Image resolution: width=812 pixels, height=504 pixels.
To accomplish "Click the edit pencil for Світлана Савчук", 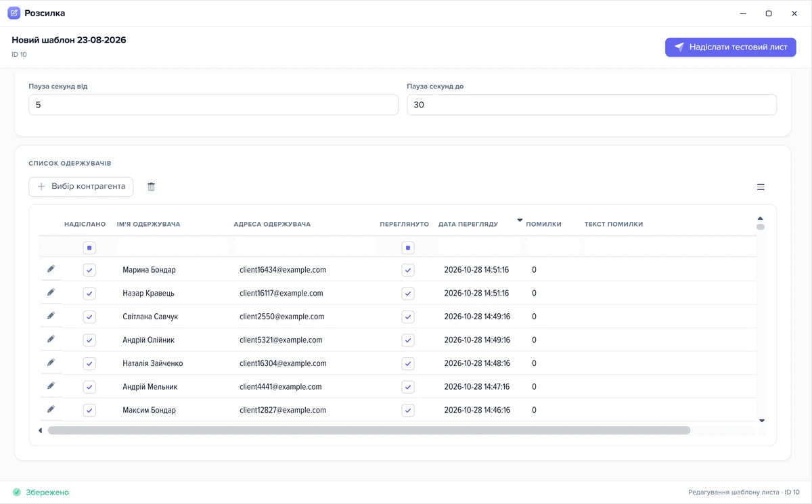I will coord(51,316).
